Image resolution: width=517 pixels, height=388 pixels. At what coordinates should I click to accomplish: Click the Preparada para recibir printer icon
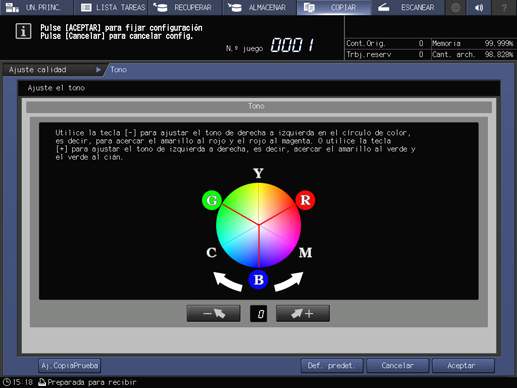tap(42, 382)
